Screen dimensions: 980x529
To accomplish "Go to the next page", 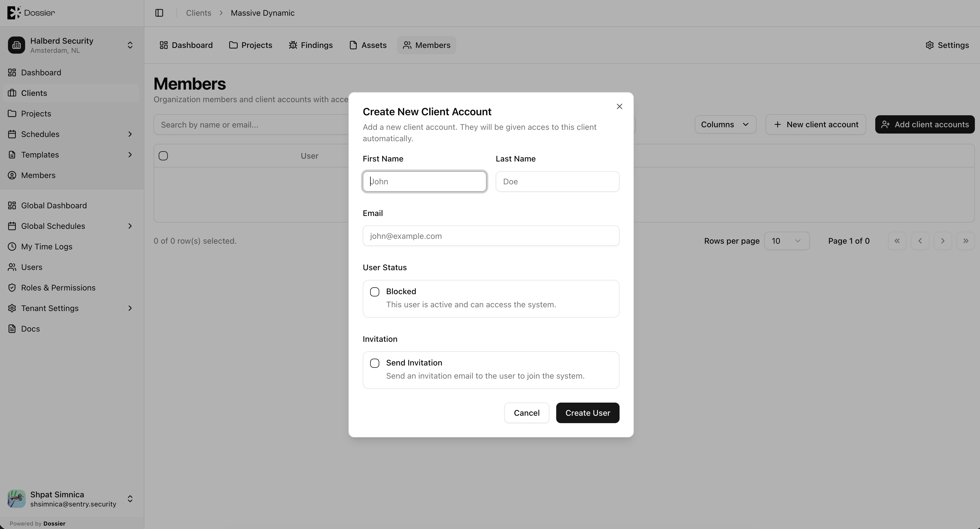I will [943, 241].
